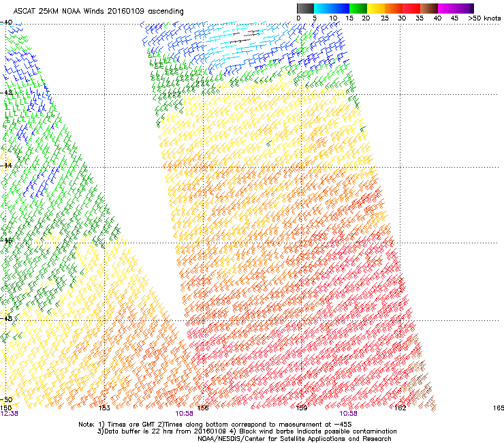Click the orange 25-30 knots legend swatch
Image resolution: width=504 pixels, height=443 pixels.
394,8
